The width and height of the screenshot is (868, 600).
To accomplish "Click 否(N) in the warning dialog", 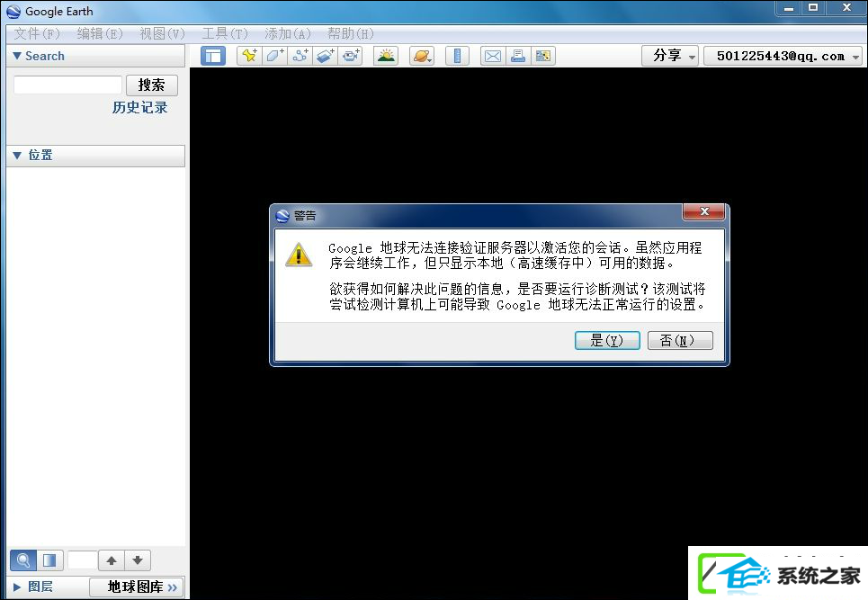I will (680, 340).
